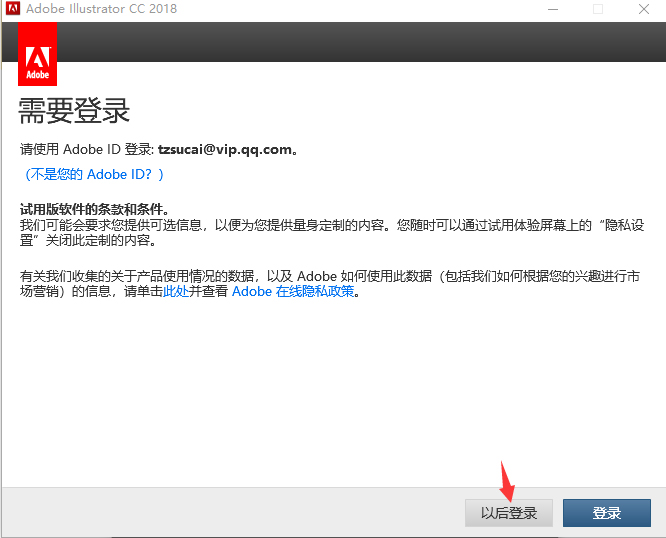Click the red Adobe logo badge

point(37,54)
